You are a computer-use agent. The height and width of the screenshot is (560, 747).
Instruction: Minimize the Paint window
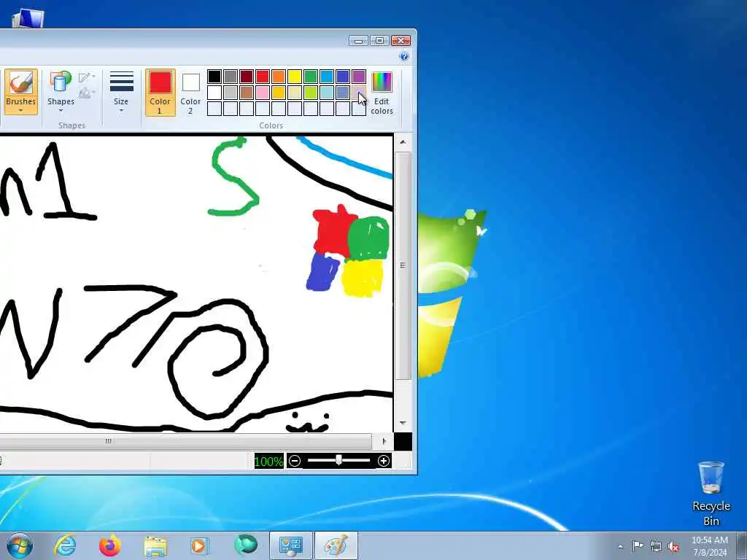358,41
